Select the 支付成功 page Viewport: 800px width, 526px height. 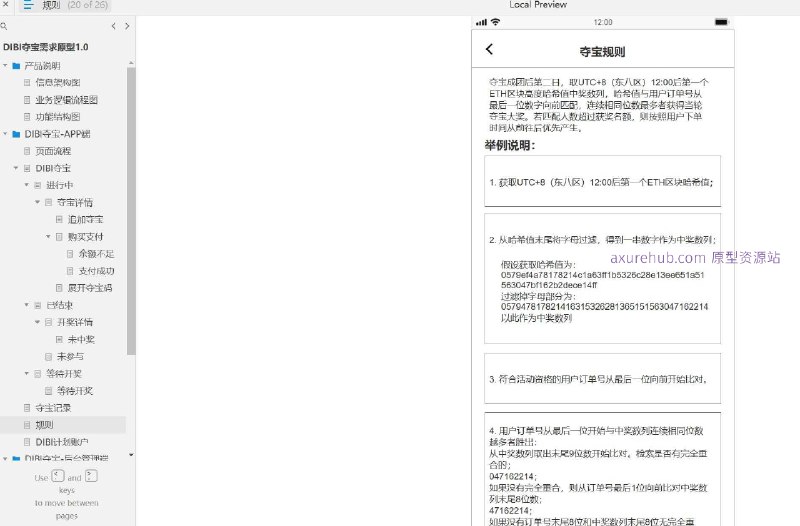tap(96, 271)
